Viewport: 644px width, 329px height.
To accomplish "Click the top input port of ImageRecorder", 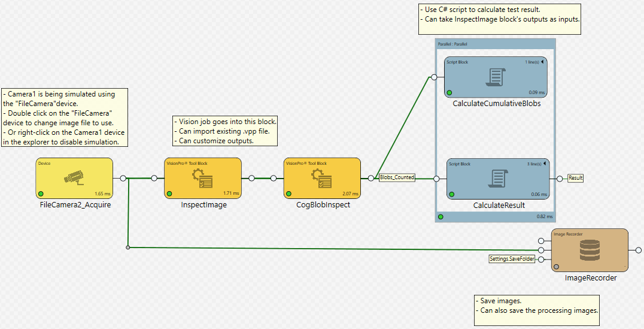I will pos(541,240).
